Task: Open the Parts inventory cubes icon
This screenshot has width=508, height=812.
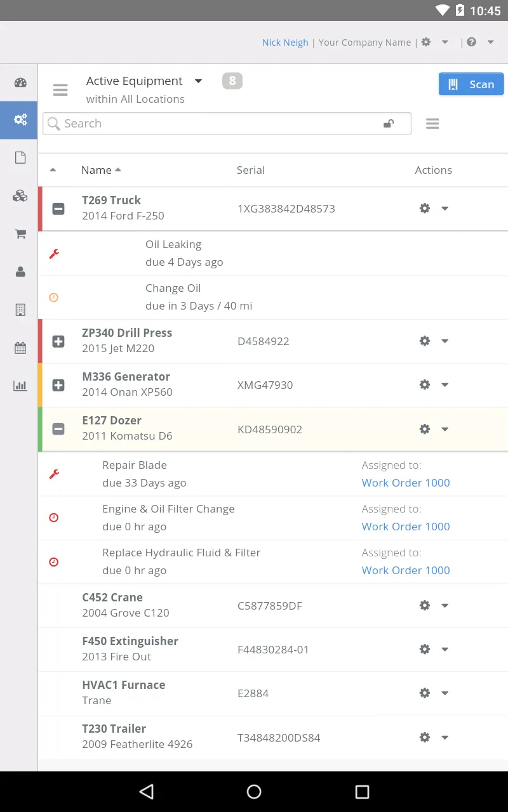Action: (20, 196)
